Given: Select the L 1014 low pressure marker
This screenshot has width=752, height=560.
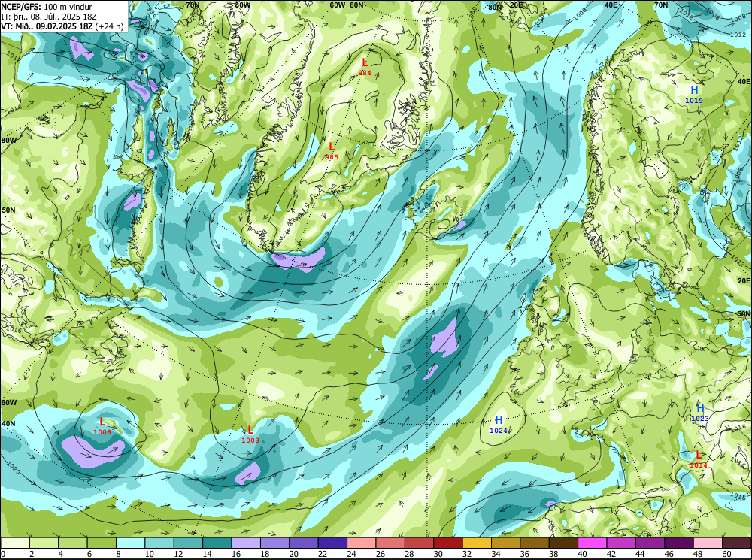Looking at the screenshot, I should coord(699,459).
